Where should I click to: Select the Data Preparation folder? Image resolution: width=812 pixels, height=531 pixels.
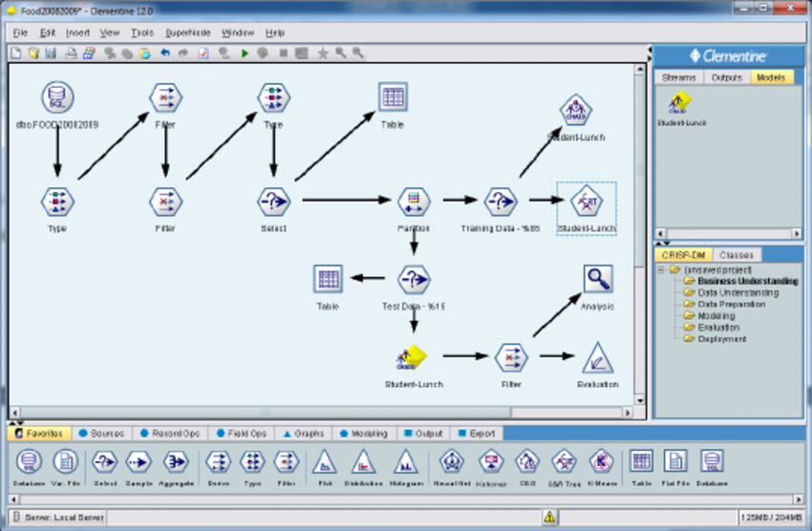tap(731, 305)
